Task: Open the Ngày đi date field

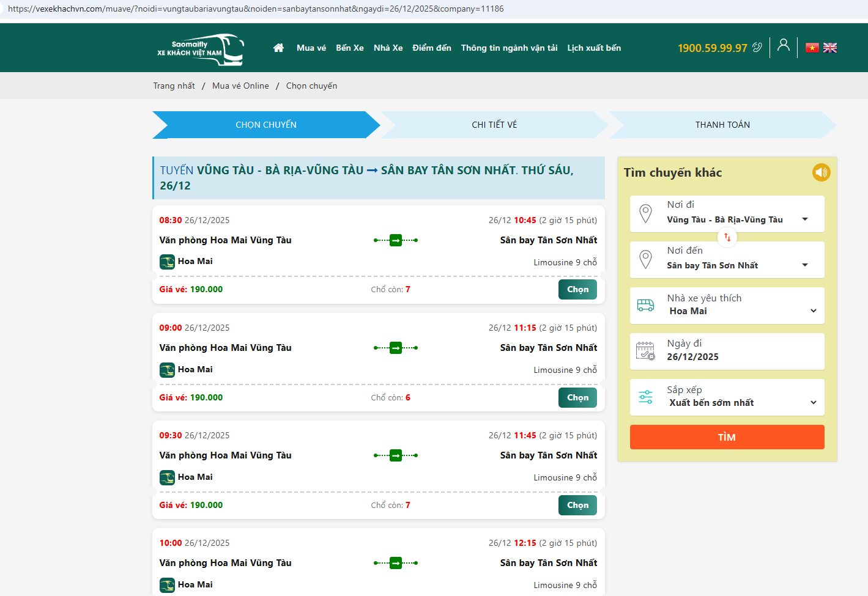Action: 727,351
